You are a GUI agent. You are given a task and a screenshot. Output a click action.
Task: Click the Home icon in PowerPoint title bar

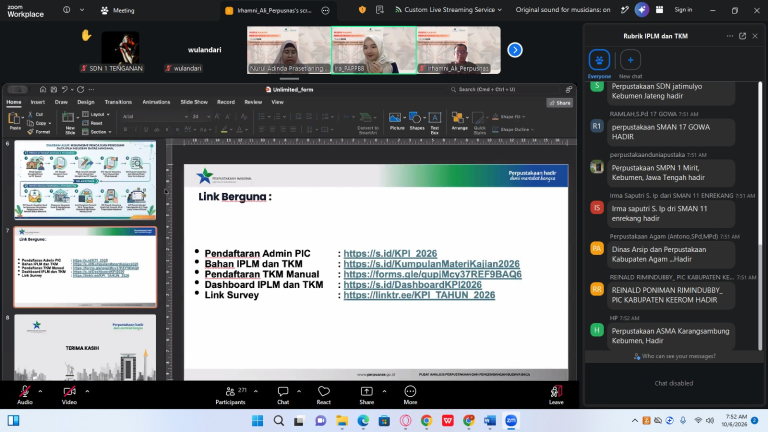[43, 90]
